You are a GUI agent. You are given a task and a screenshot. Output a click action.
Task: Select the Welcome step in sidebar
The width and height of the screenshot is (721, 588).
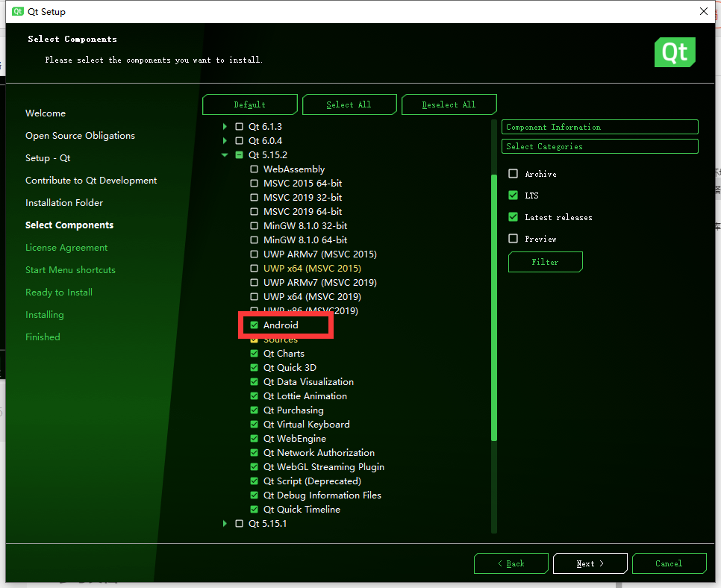coord(46,113)
